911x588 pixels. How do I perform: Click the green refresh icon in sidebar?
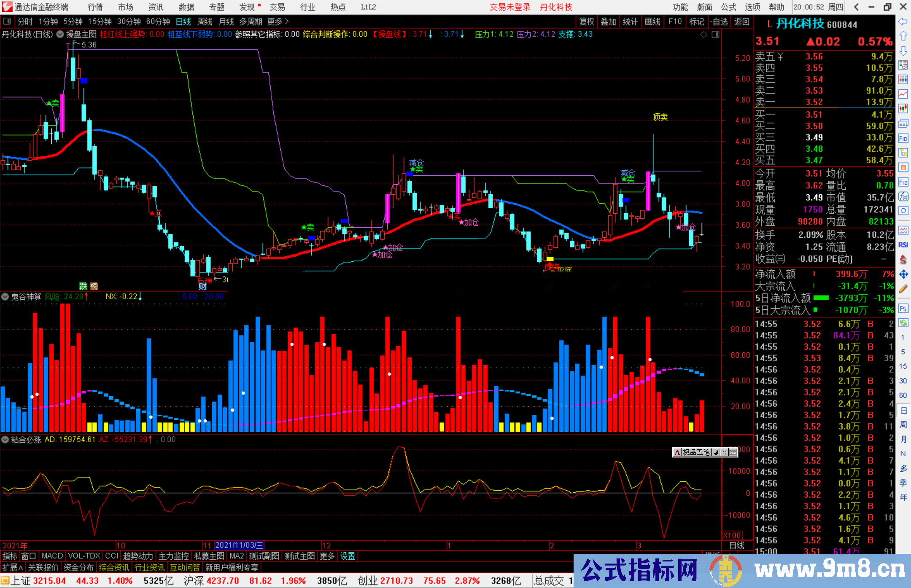903,322
